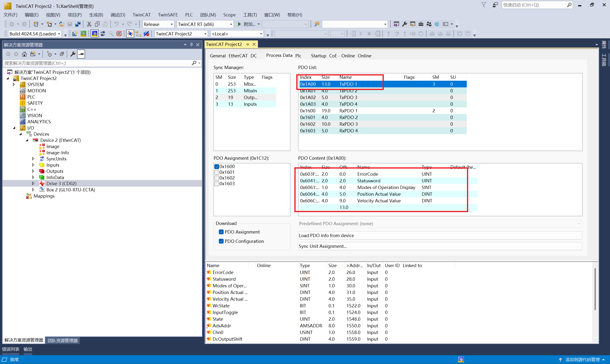This screenshot has height=364, width=610.
Task: Select the 0x1600 RxPDO 1 row
Action: tap(348, 111)
